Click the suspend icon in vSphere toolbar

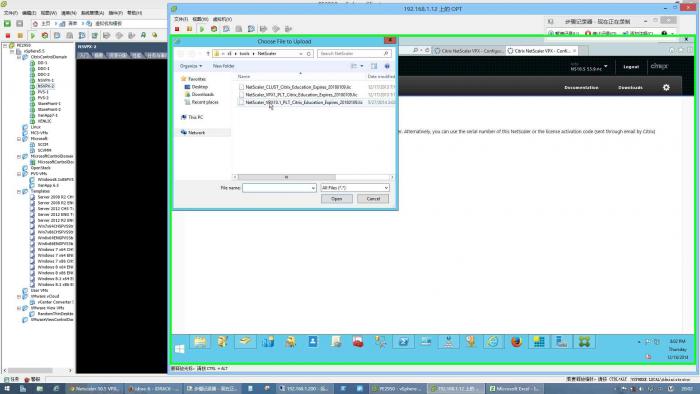[x=20, y=35]
